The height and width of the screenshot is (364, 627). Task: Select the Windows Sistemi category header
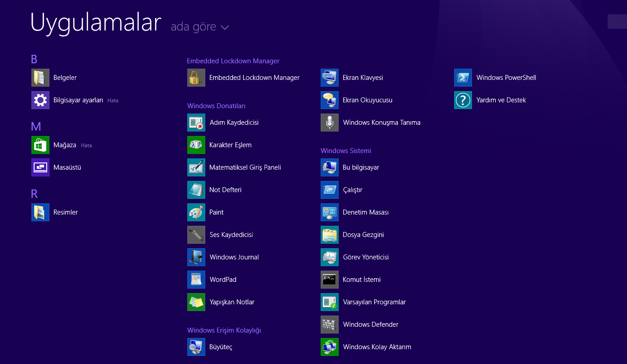[346, 151]
